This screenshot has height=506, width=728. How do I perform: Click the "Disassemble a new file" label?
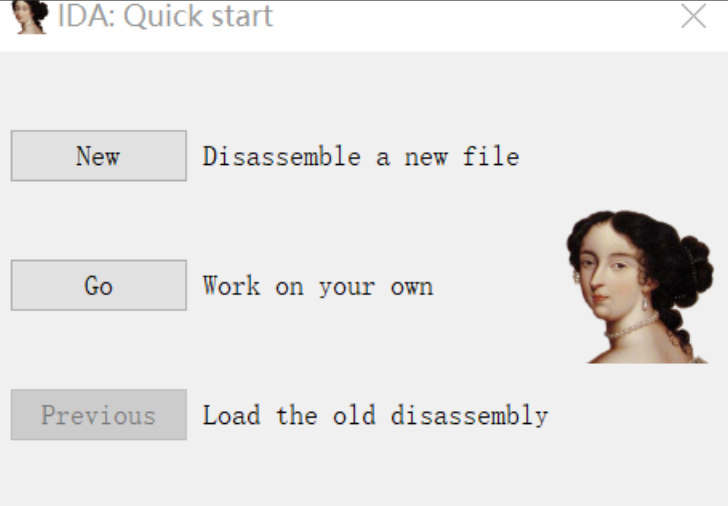coord(361,156)
